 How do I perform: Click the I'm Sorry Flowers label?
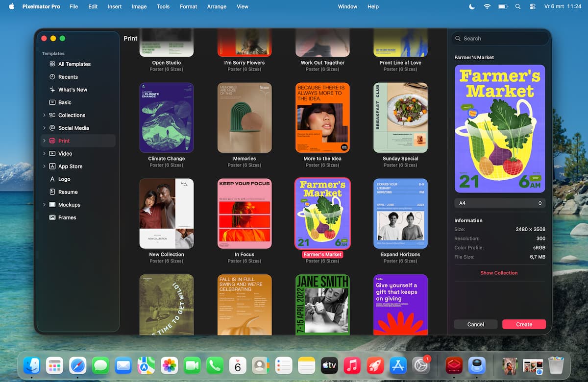pyautogui.click(x=245, y=63)
